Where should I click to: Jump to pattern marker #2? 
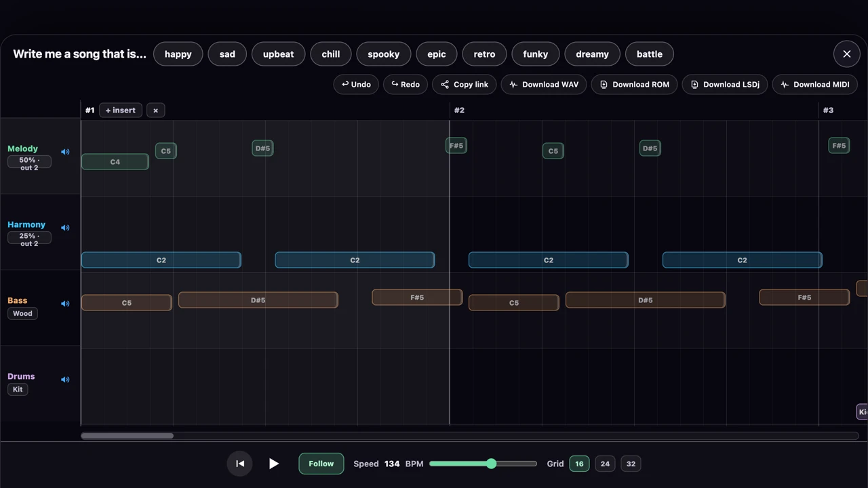click(459, 110)
